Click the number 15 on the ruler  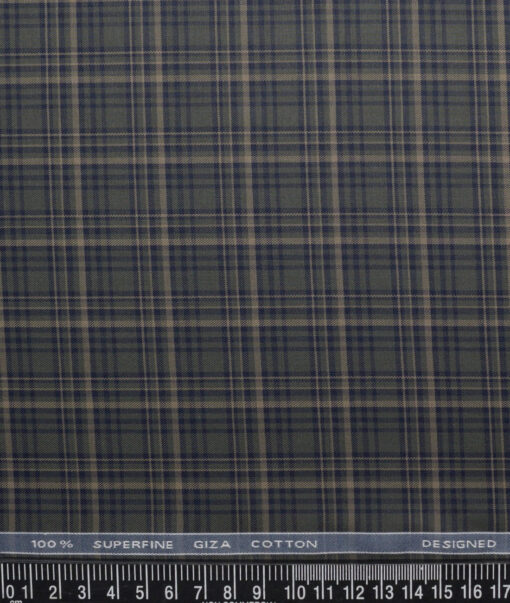pyautogui.click(x=442, y=591)
